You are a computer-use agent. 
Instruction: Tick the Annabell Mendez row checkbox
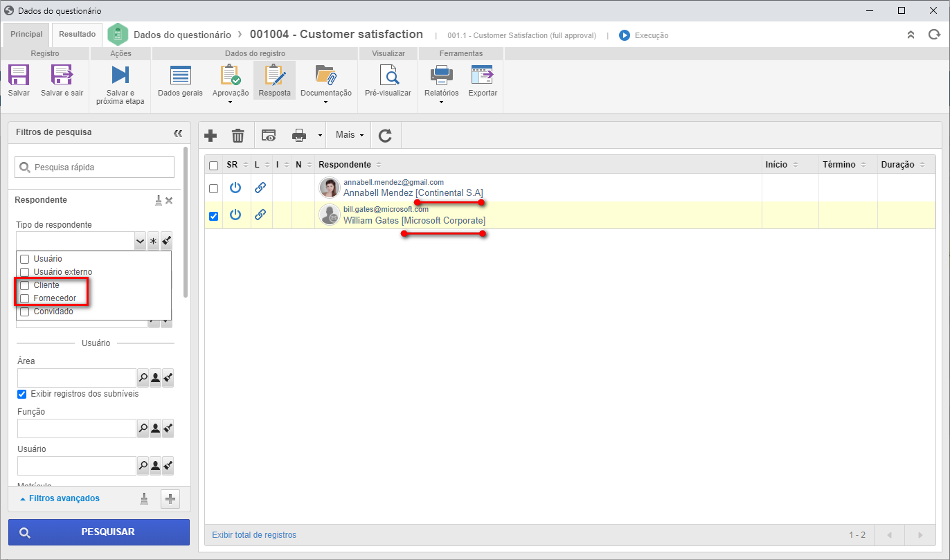click(x=213, y=188)
